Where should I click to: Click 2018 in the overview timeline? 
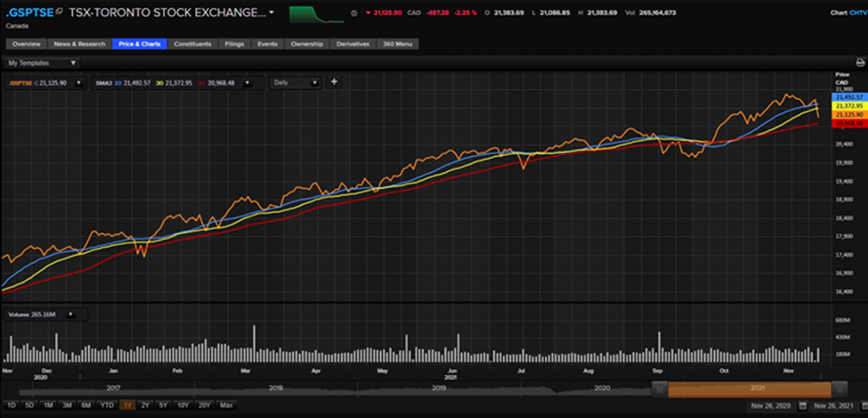point(276,388)
